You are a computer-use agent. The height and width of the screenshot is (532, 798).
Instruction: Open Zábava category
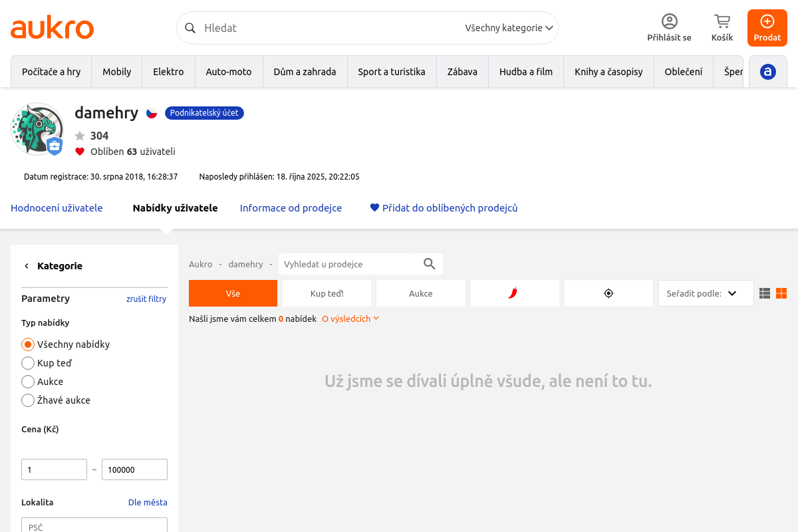[462, 72]
